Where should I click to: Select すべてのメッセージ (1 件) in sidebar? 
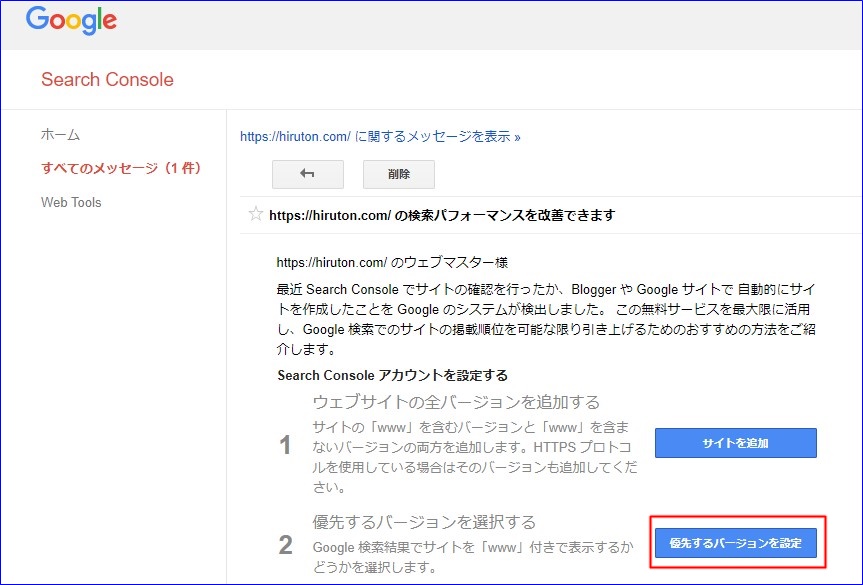121,168
